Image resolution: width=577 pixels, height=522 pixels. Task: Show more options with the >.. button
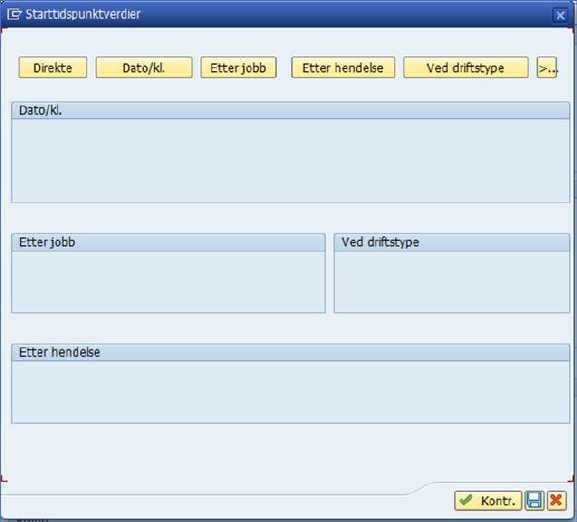click(547, 68)
